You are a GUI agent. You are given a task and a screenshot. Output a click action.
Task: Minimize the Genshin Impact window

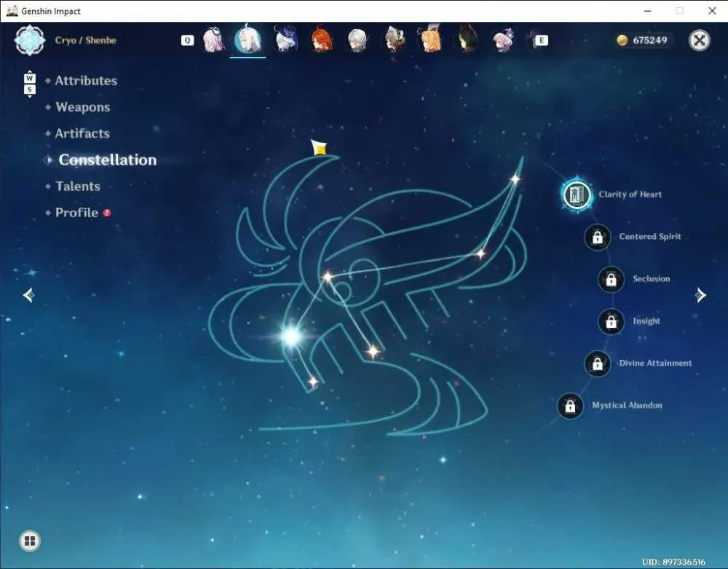648,11
